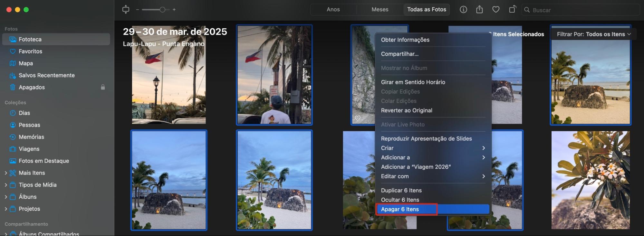Click the Dias clock icon in sidebar
The width and height of the screenshot is (644, 236).
tap(13, 113)
